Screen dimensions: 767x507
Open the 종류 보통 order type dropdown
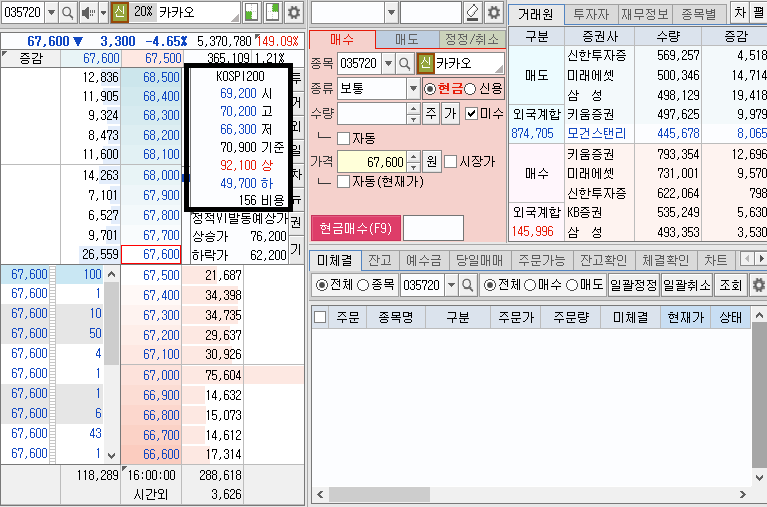tap(413, 89)
